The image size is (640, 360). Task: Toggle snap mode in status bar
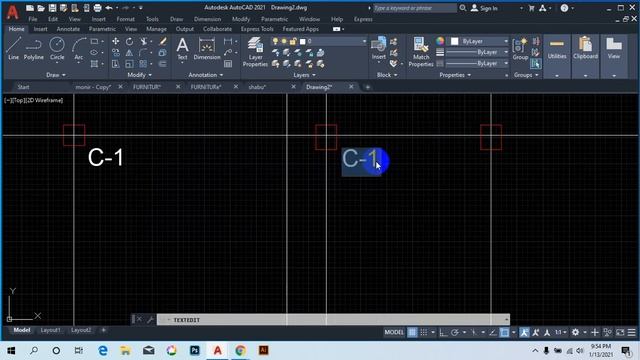[x=424, y=332]
